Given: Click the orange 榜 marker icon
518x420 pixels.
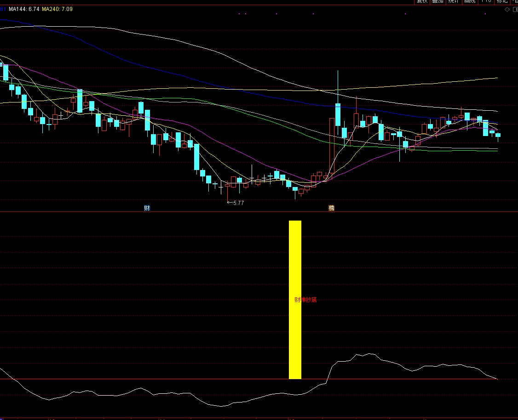Looking at the screenshot, I should pyautogui.click(x=331, y=208).
